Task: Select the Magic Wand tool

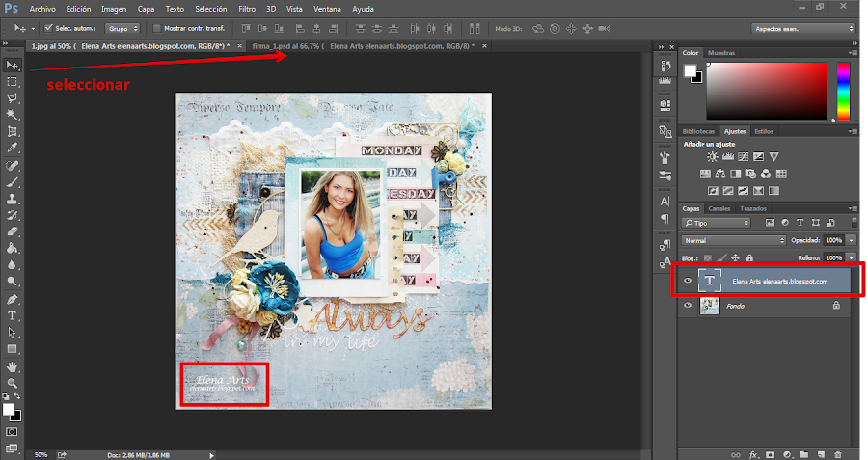Action: 12,115
